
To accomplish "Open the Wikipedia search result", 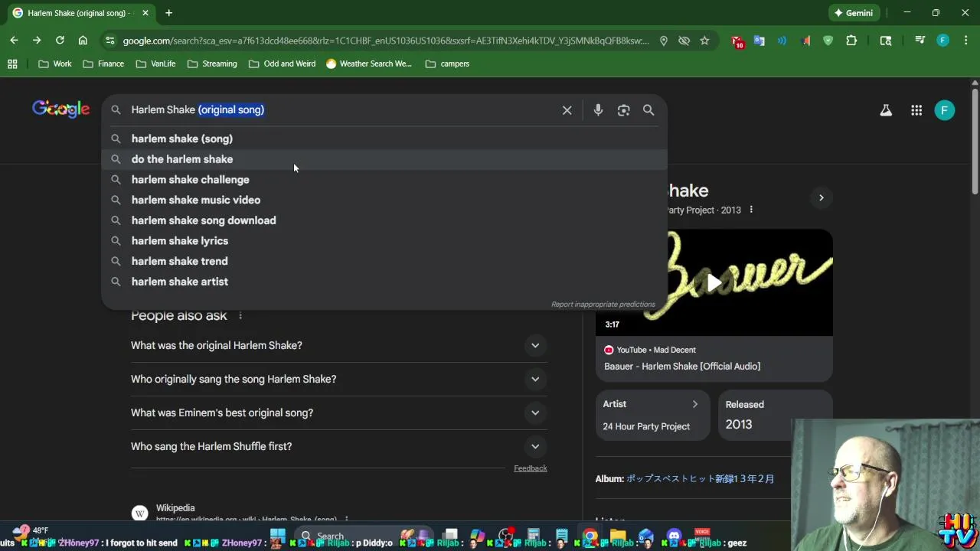I will 175,508.
